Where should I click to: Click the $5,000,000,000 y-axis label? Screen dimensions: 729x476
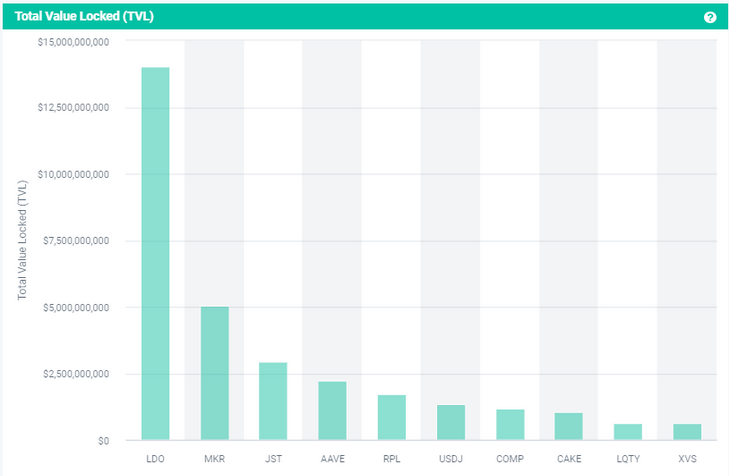tap(75, 308)
